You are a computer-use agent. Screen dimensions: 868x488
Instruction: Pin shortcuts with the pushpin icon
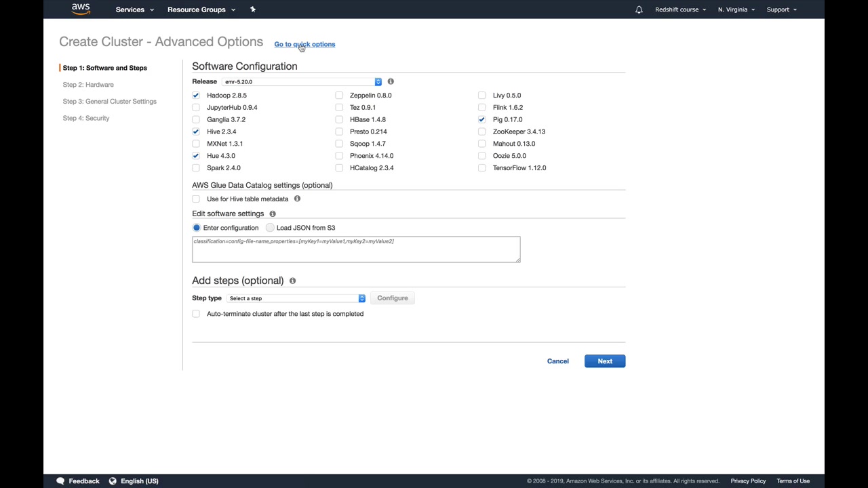pos(253,9)
